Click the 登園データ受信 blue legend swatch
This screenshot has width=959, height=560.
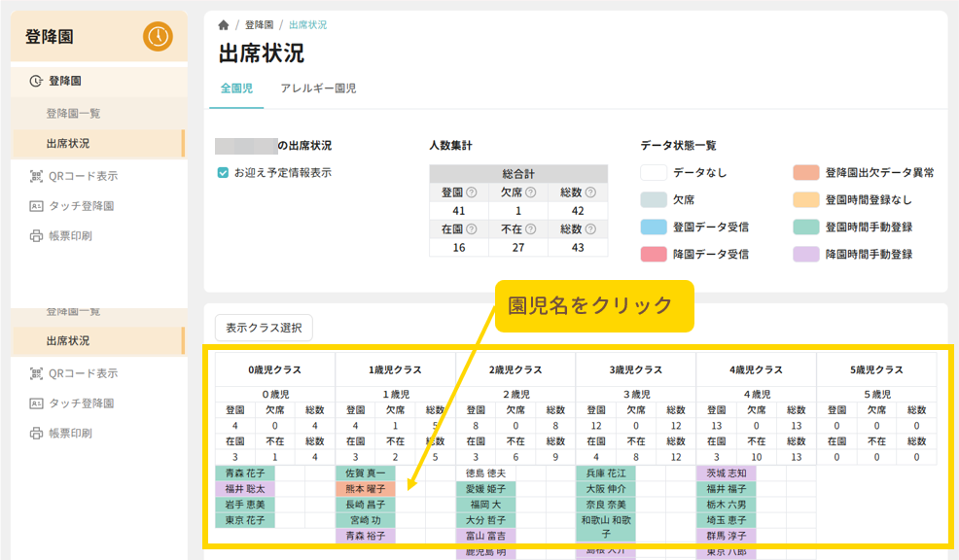coord(654,227)
